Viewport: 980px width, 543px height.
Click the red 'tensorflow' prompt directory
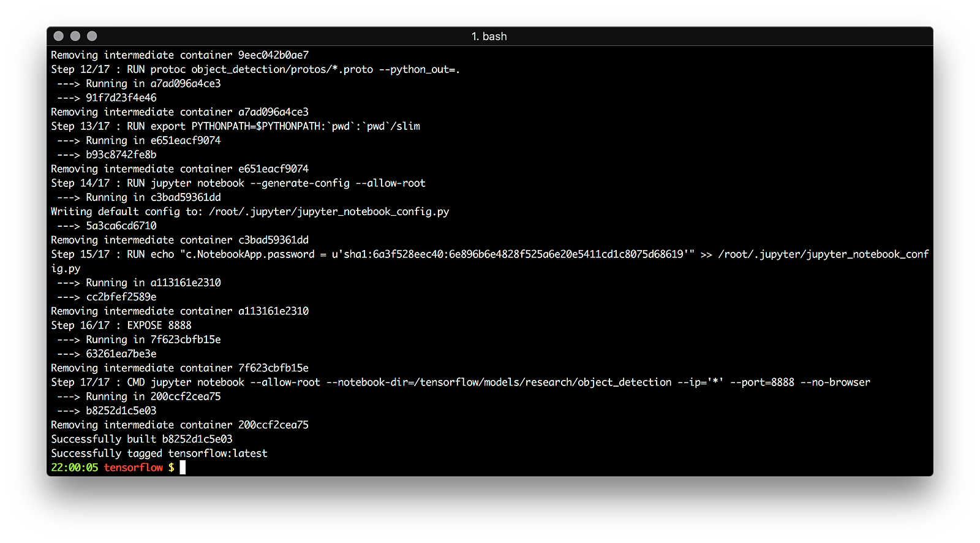point(134,468)
